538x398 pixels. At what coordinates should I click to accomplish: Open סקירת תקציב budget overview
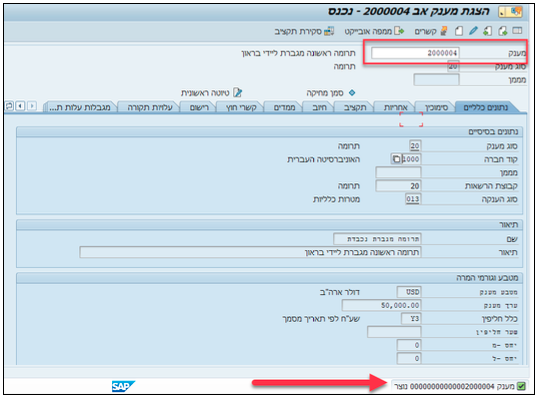(x=304, y=31)
